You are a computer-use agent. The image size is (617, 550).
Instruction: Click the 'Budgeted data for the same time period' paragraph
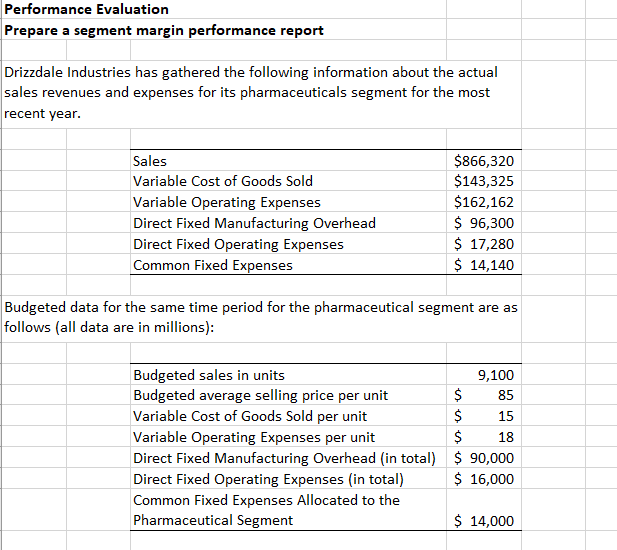[x=262, y=317]
